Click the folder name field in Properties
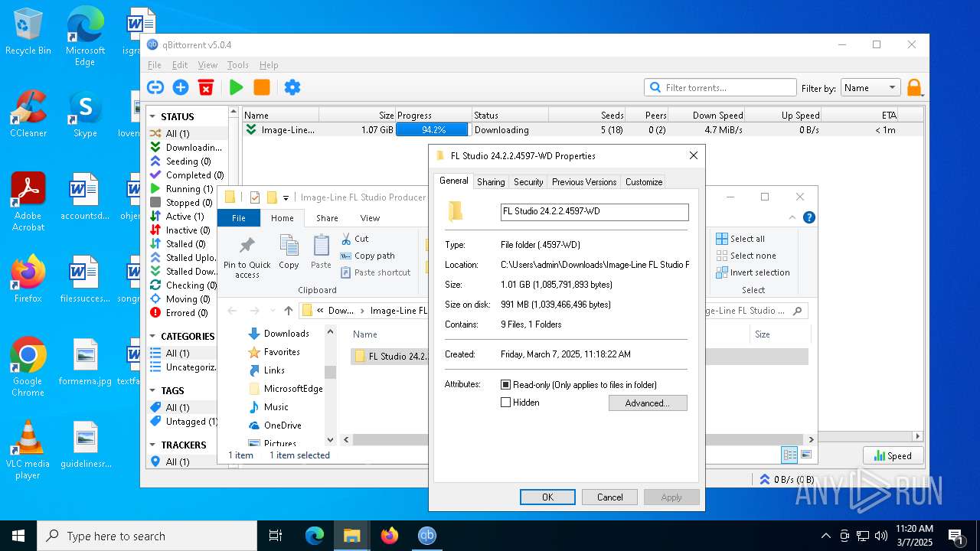980x551 pixels. point(595,212)
